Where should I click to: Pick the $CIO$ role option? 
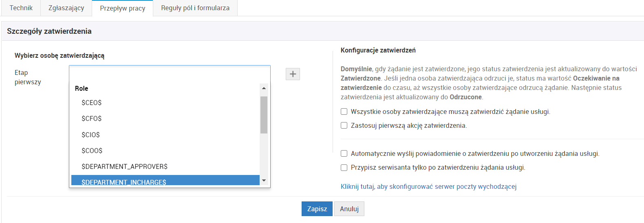[x=91, y=135]
